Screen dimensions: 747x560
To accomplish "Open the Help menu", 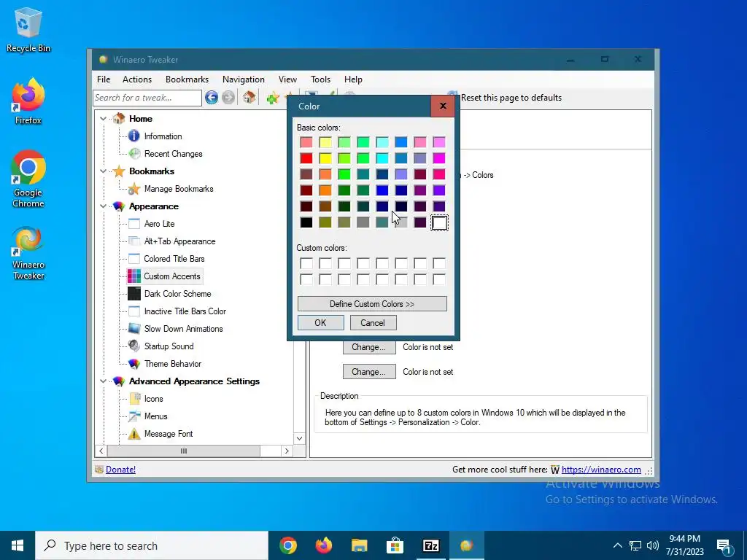I will coord(354,79).
